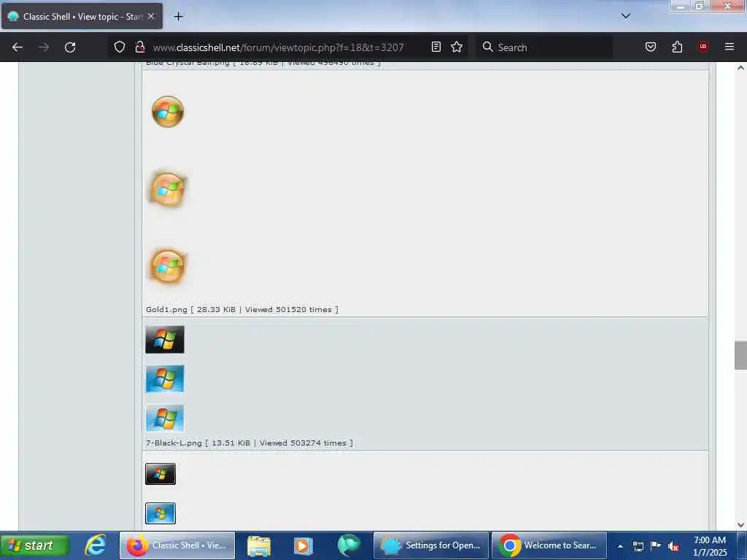Click the page vertical scrollbar thumb

740,355
